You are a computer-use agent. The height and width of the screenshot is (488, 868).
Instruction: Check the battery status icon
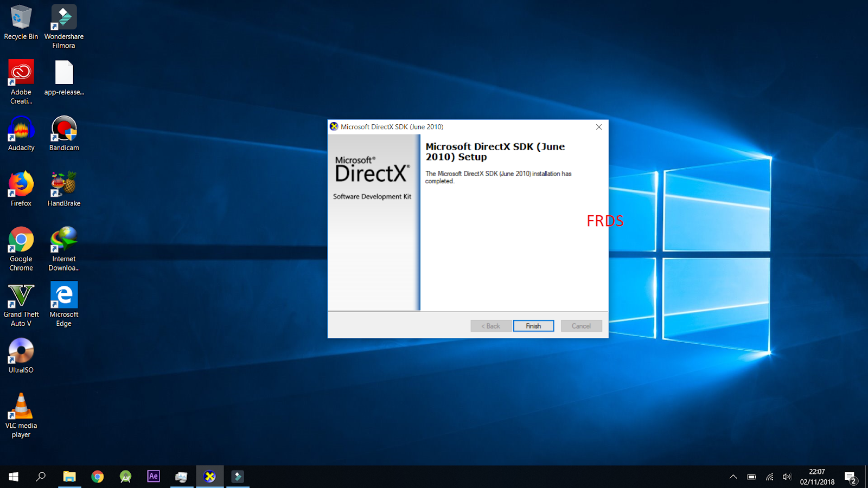[x=751, y=477]
